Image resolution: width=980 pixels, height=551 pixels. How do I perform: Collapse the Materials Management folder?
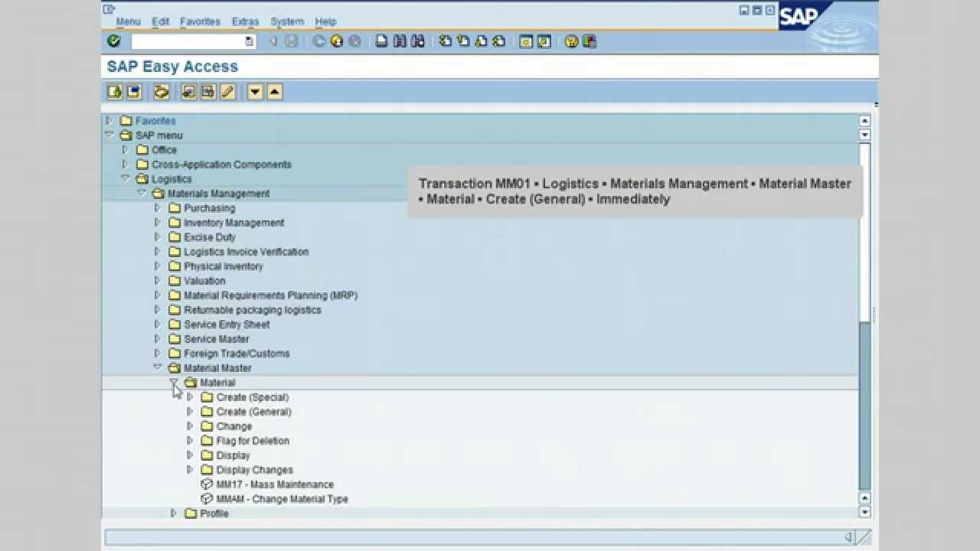(x=142, y=194)
